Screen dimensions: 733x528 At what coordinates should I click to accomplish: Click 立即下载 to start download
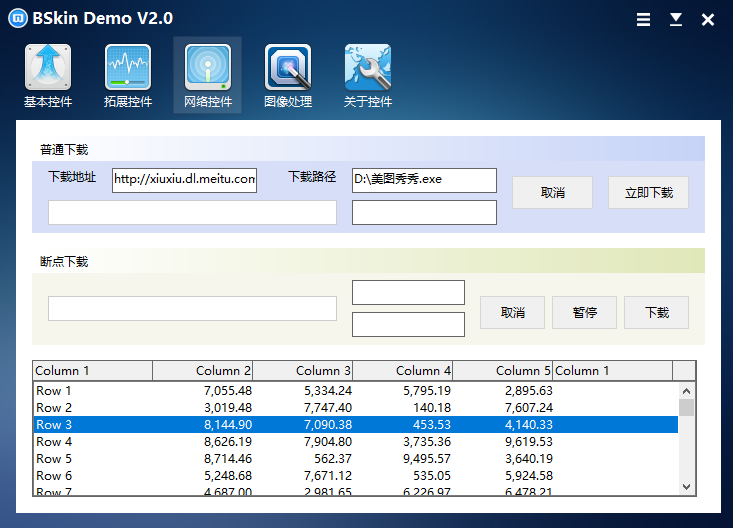(648, 193)
